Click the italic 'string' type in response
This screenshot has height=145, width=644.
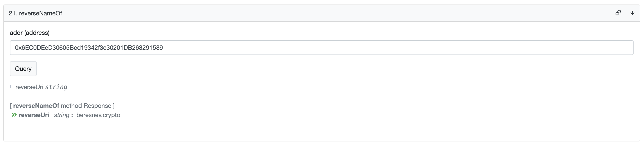62,115
